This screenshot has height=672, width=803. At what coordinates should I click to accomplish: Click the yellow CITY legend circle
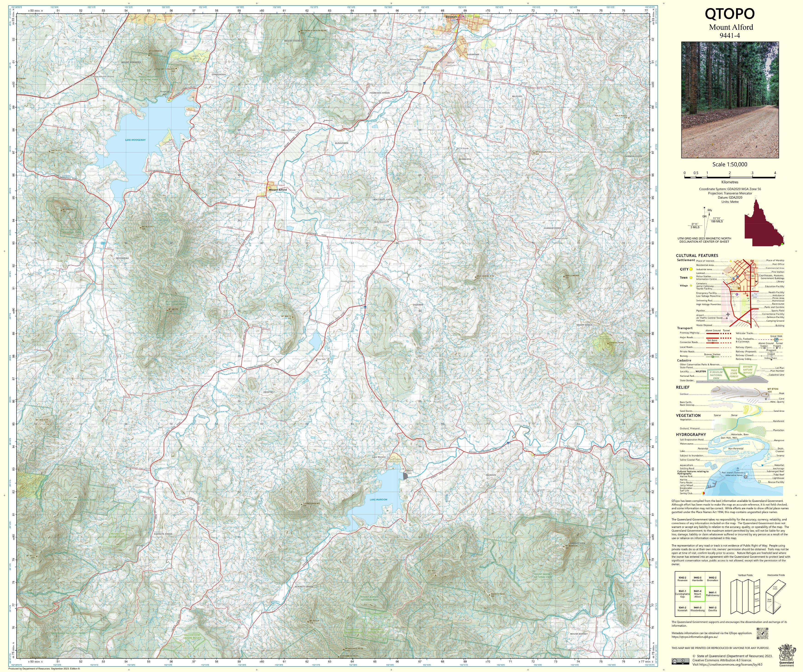(691, 269)
